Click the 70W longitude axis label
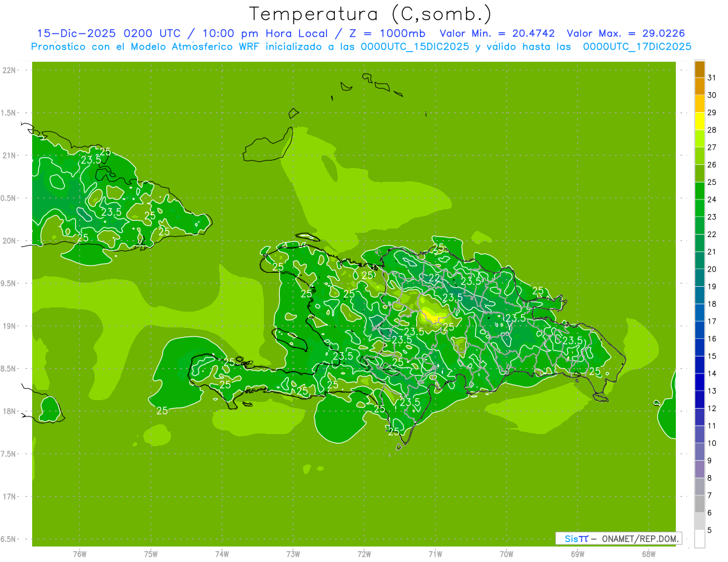Viewport: 728px width, 562px height. (x=507, y=554)
